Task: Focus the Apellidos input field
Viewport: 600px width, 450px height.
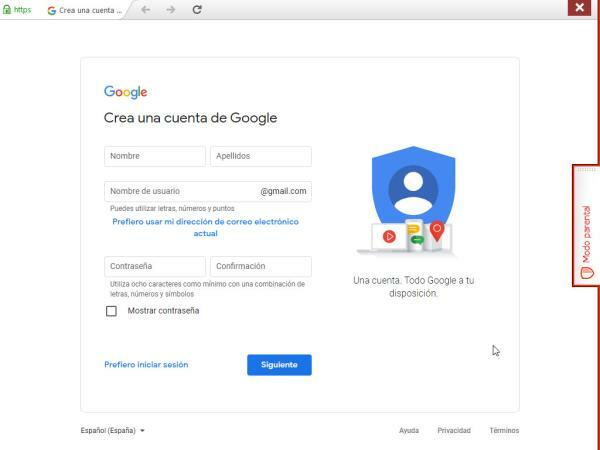Action: [261, 156]
